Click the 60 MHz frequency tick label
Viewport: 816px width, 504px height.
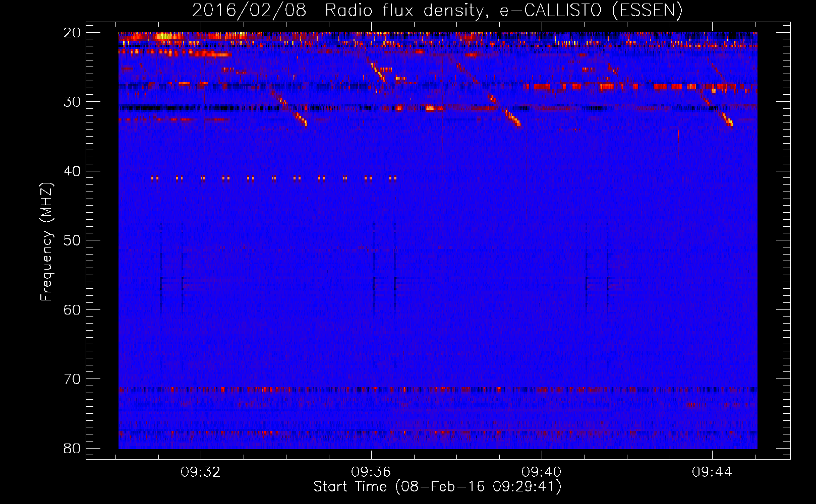[73, 309]
